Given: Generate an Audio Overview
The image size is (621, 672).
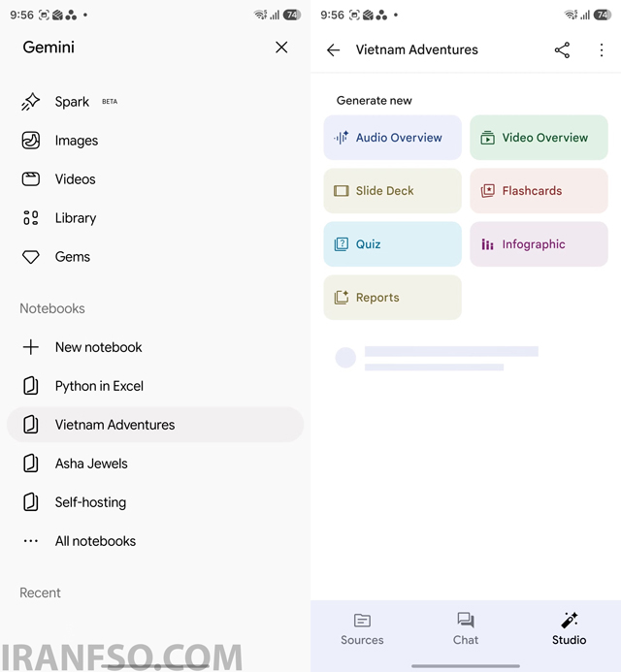Looking at the screenshot, I should tap(392, 138).
